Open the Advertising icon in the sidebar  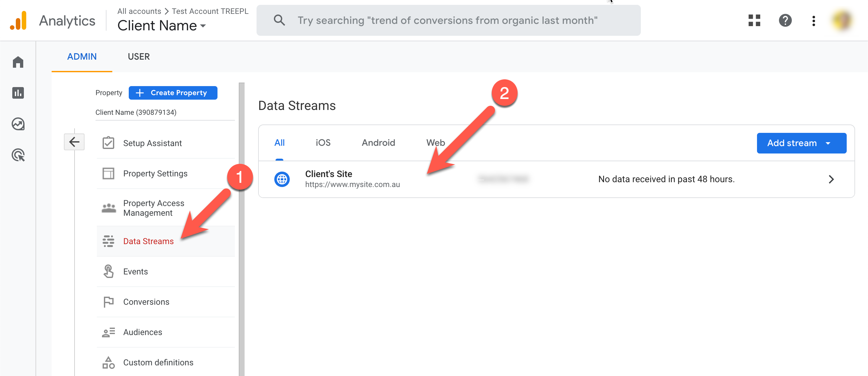pyautogui.click(x=18, y=155)
